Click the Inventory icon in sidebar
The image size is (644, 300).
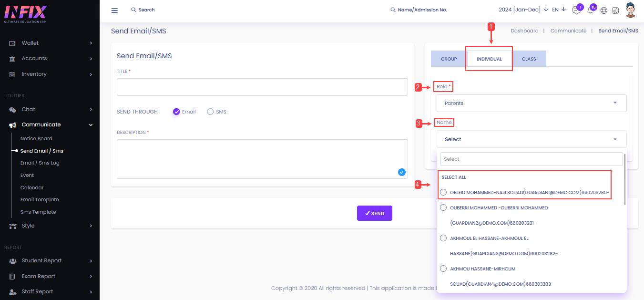click(12, 74)
